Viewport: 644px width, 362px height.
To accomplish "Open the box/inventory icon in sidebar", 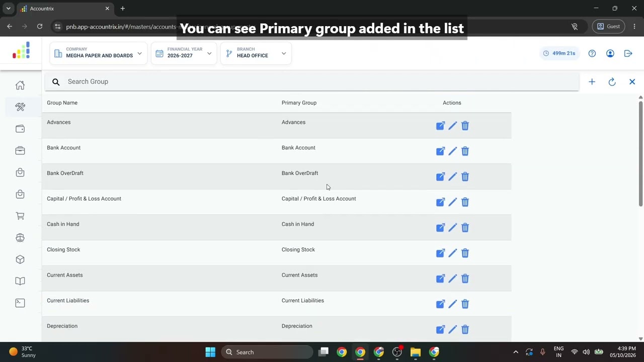I will pyautogui.click(x=20, y=259).
